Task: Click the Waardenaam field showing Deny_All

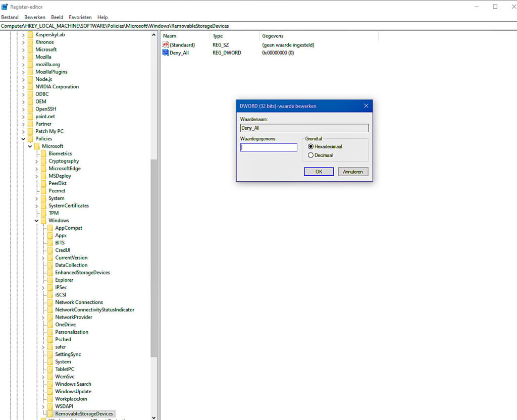Action: coord(304,128)
